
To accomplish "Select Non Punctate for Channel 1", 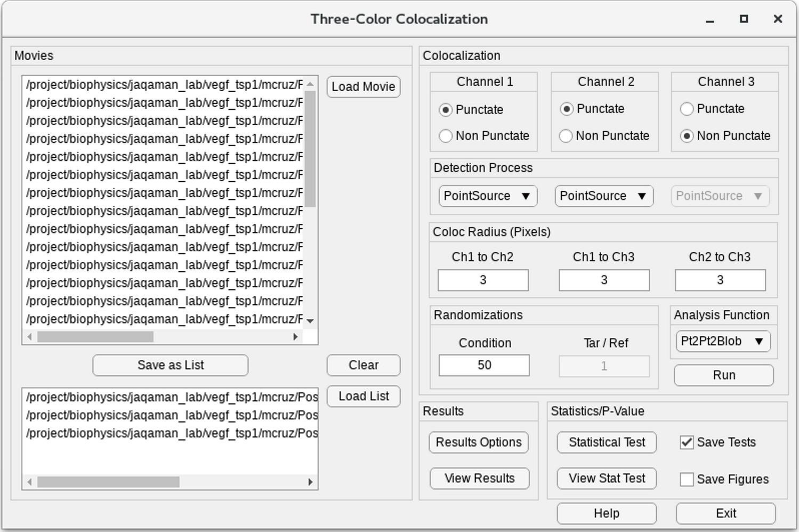I will 446,136.
